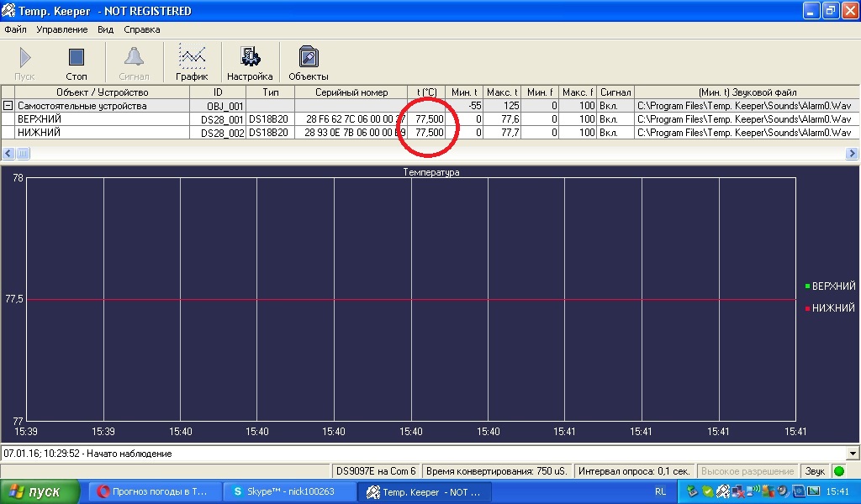
Task: Click the green status indicator light
Action: click(838, 471)
